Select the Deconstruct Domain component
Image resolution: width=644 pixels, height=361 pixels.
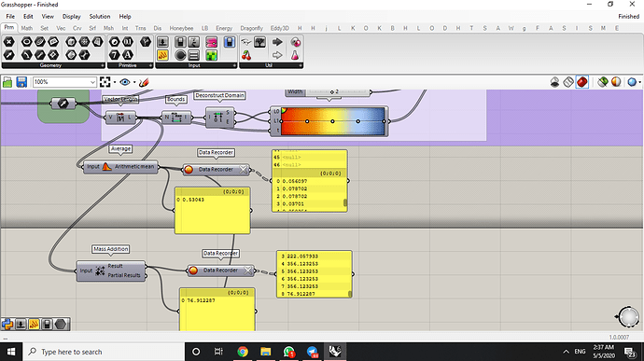[219, 118]
